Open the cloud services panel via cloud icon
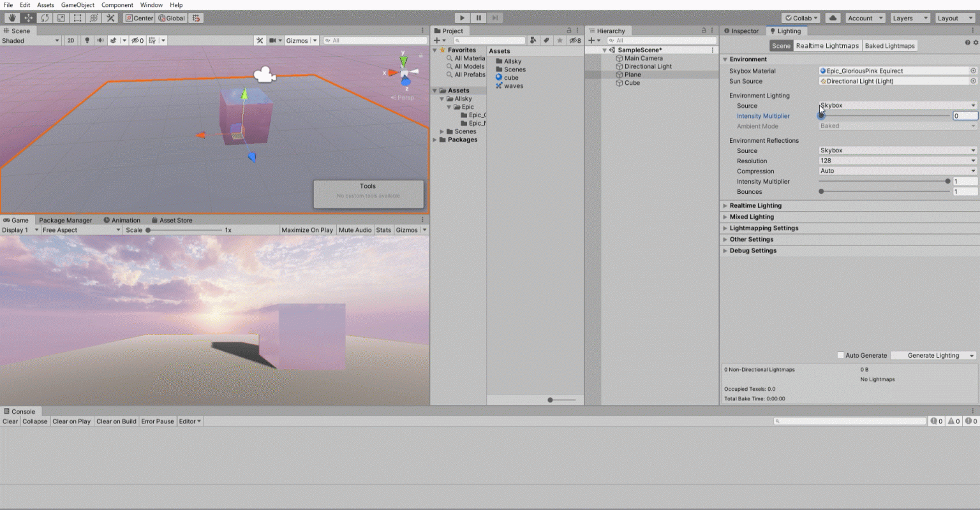 click(x=833, y=17)
